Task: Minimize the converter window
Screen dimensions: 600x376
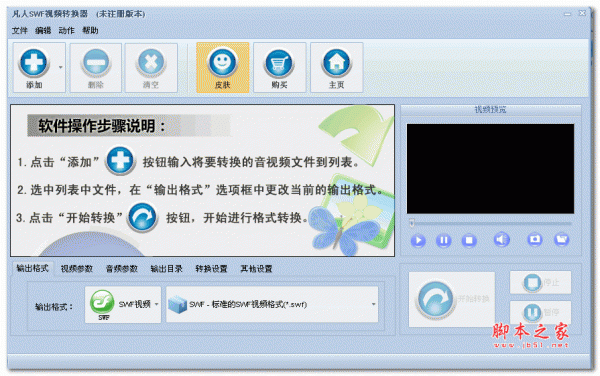Action: point(567,14)
